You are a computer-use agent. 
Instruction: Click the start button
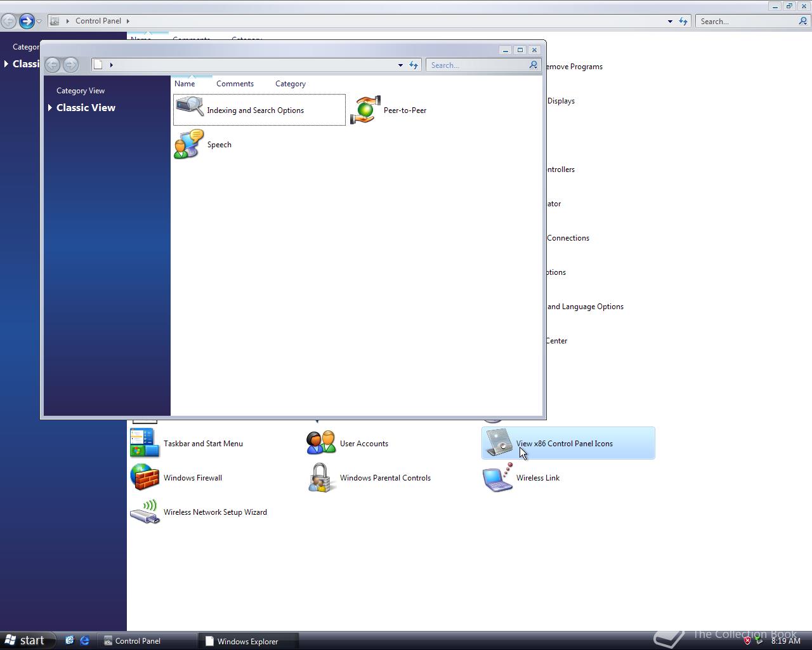(x=25, y=640)
